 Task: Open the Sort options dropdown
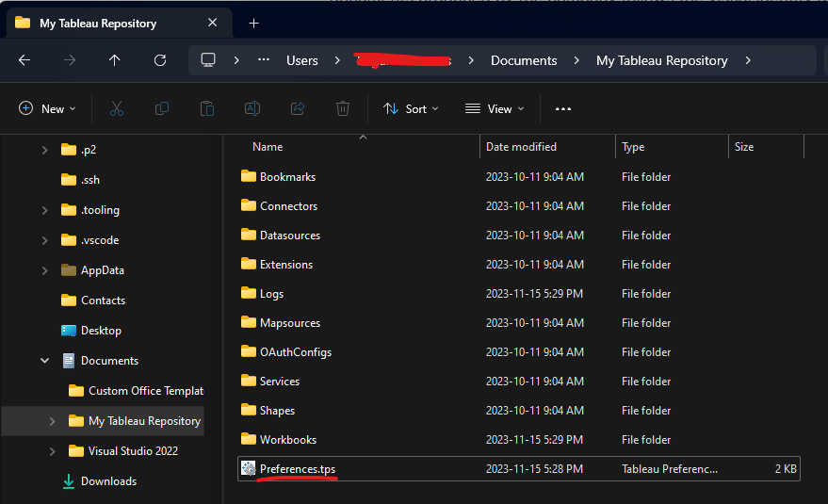[x=411, y=109]
